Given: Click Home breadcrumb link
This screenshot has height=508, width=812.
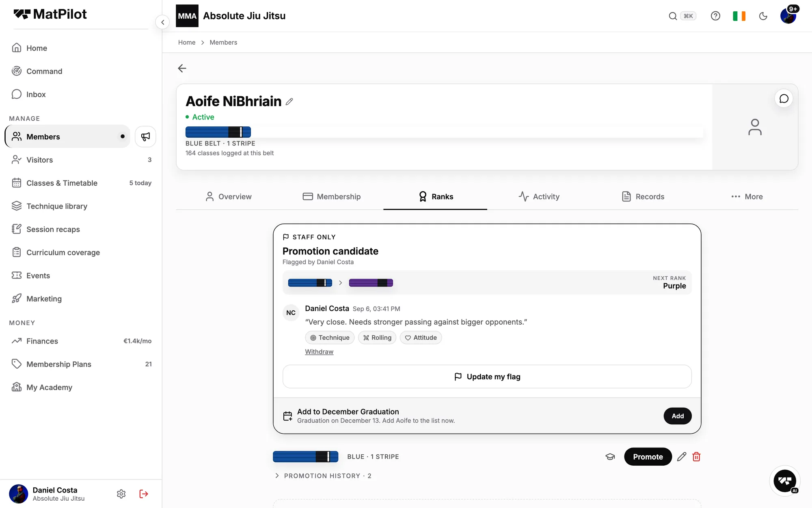Looking at the screenshot, I should click(x=187, y=42).
